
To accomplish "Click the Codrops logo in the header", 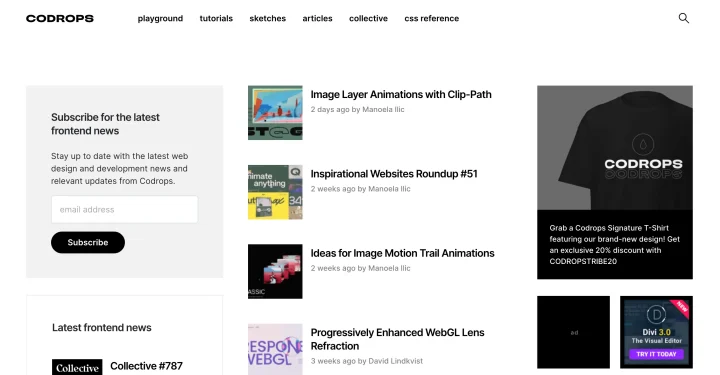I will 60,18.
